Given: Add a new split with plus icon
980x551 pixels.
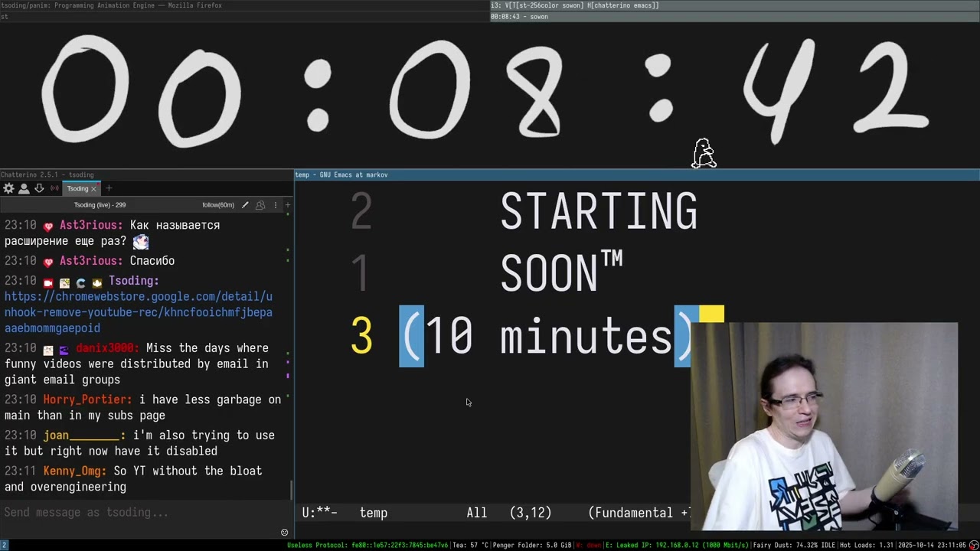Looking at the screenshot, I should click(288, 205).
